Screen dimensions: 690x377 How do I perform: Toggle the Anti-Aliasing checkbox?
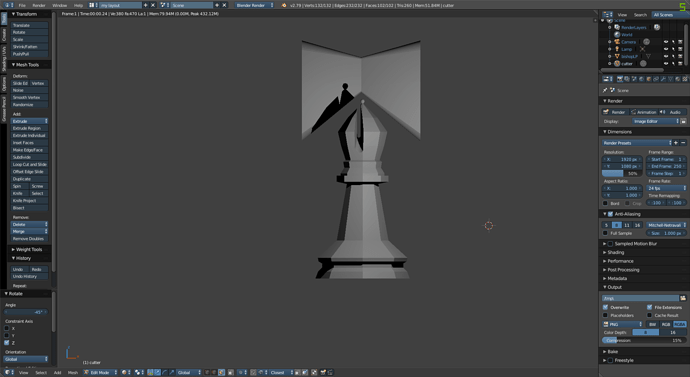click(610, 214)
